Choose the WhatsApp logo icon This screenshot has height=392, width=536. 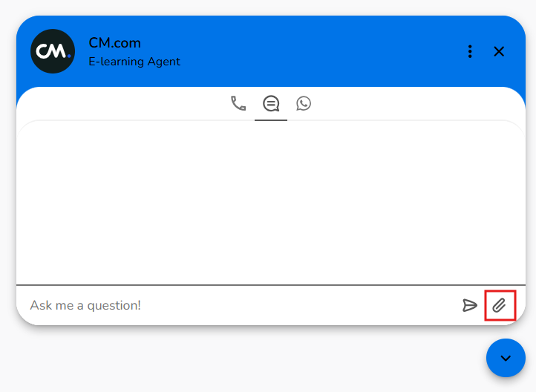[x=304, y=103]
